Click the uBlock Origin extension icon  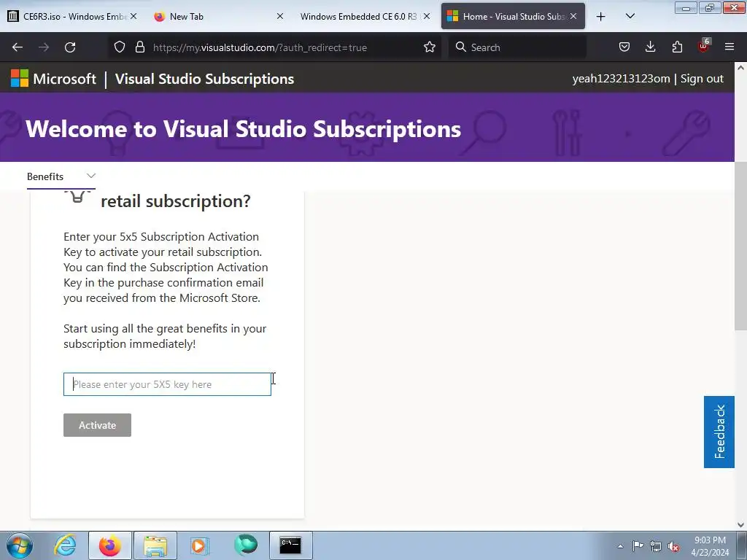click(x=704, y=46)
